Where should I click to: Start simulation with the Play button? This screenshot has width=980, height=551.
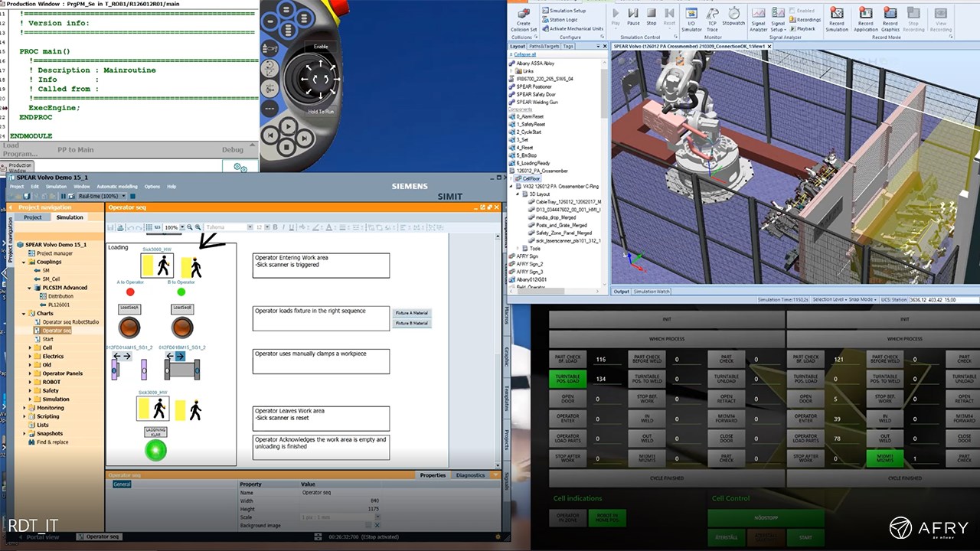coord(616,17)
